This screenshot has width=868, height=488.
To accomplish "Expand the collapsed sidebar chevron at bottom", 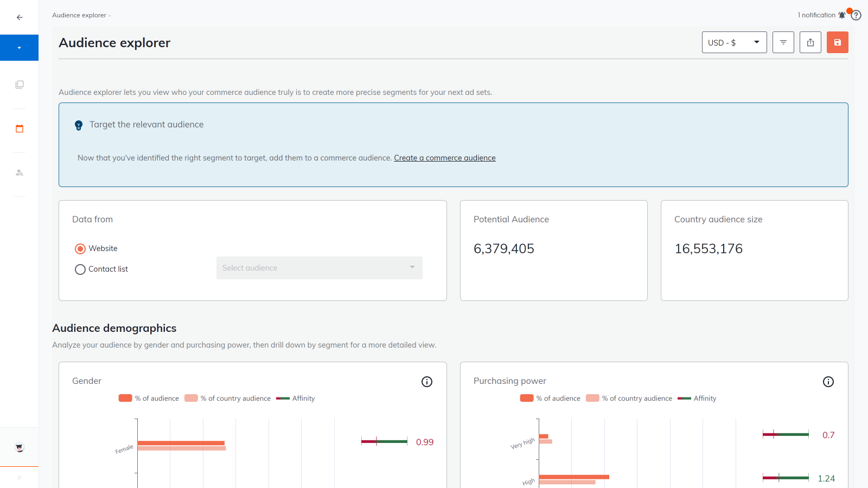I will [x=20, y=478].
